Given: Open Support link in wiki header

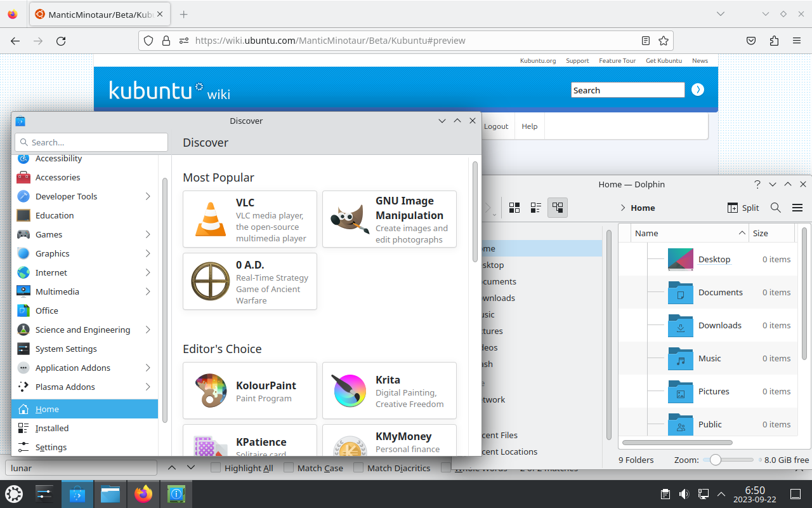Looking at the screenshot, I should (577, 61).
